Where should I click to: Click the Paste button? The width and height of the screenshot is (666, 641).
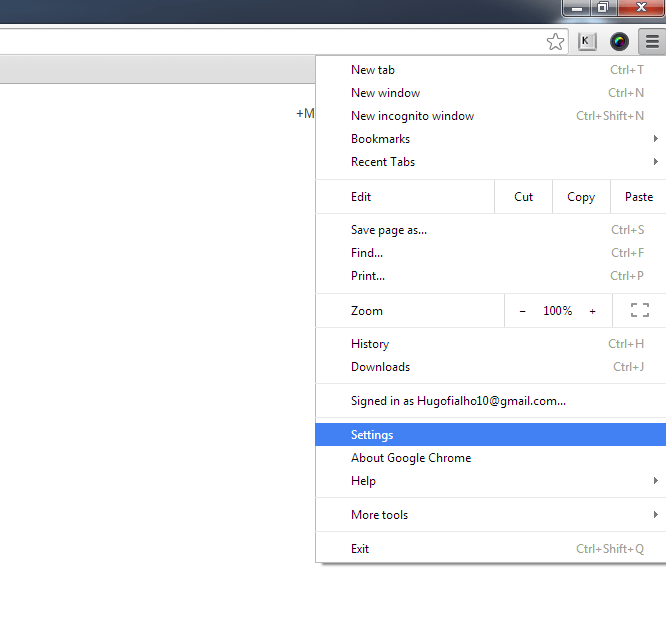[639, 197]
